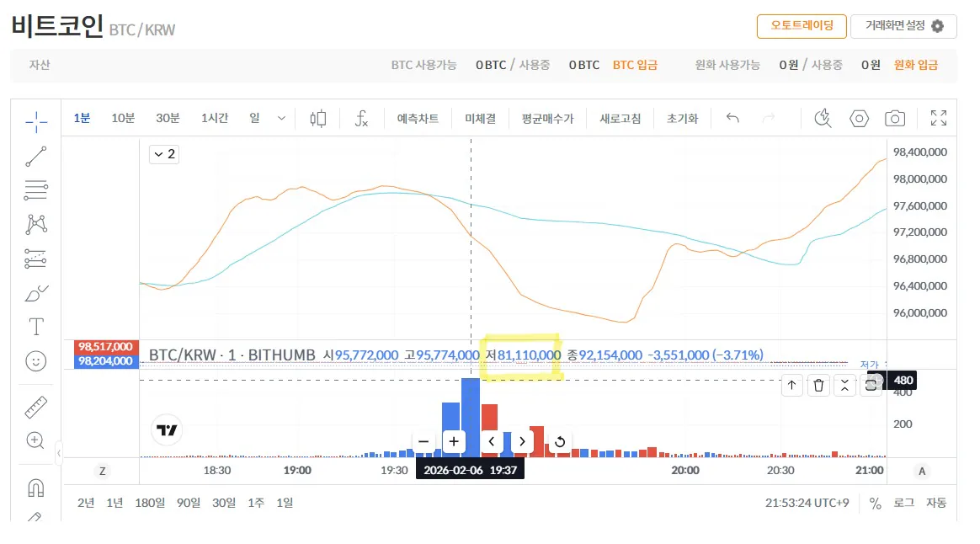Collapse the volume pane with double chevron

[x=844, y=386]
